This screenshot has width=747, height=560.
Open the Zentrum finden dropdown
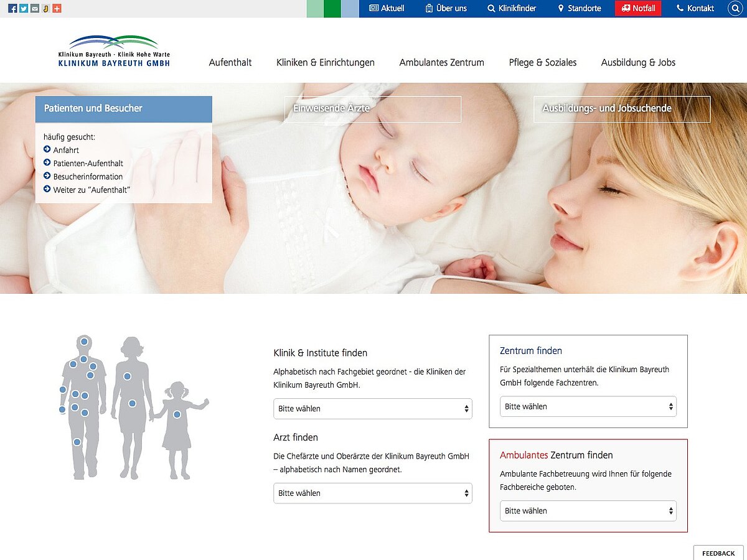click(x=588, y=406)
